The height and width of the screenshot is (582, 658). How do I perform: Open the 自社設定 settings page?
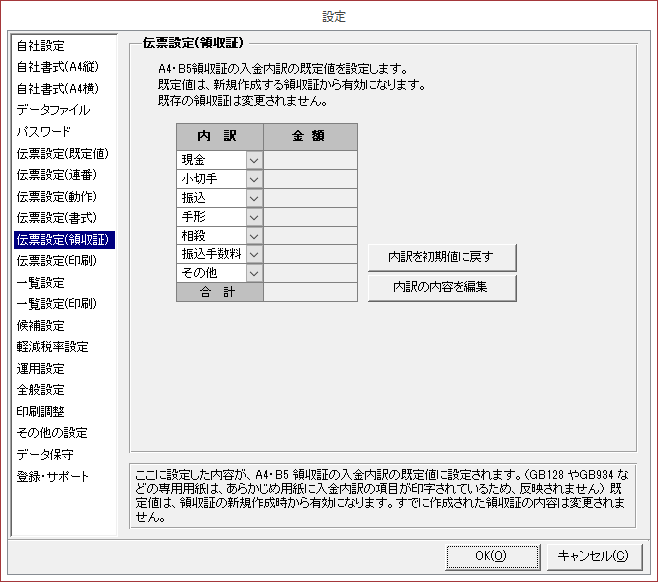(x=41, y=46)
